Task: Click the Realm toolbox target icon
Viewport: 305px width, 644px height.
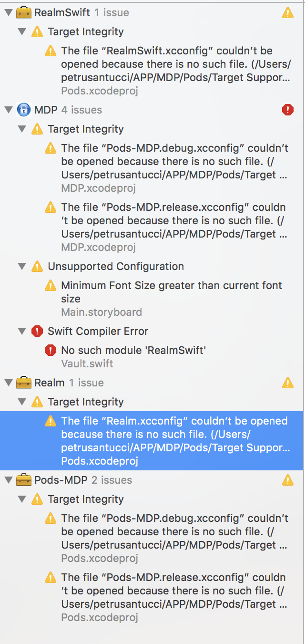Action: pyautogui.click(x=24, y=383)
